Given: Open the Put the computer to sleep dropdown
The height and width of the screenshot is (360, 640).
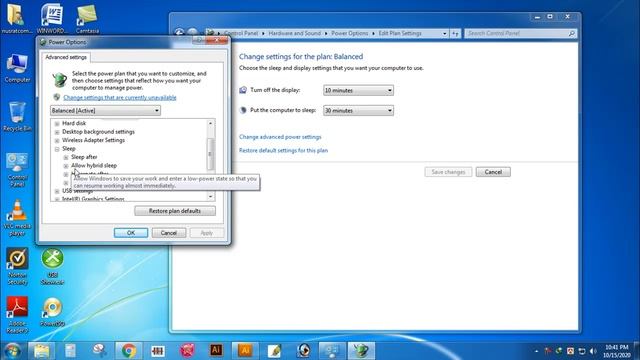Looking at the screenshot, I should pyautogui.click(x=358, y=111).
